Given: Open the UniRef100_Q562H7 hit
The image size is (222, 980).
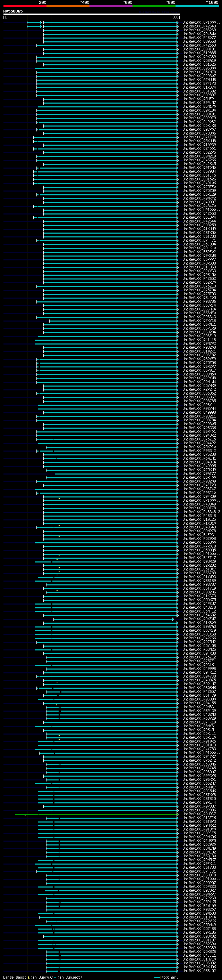Looking at the screenshot, I should point(199,783).
